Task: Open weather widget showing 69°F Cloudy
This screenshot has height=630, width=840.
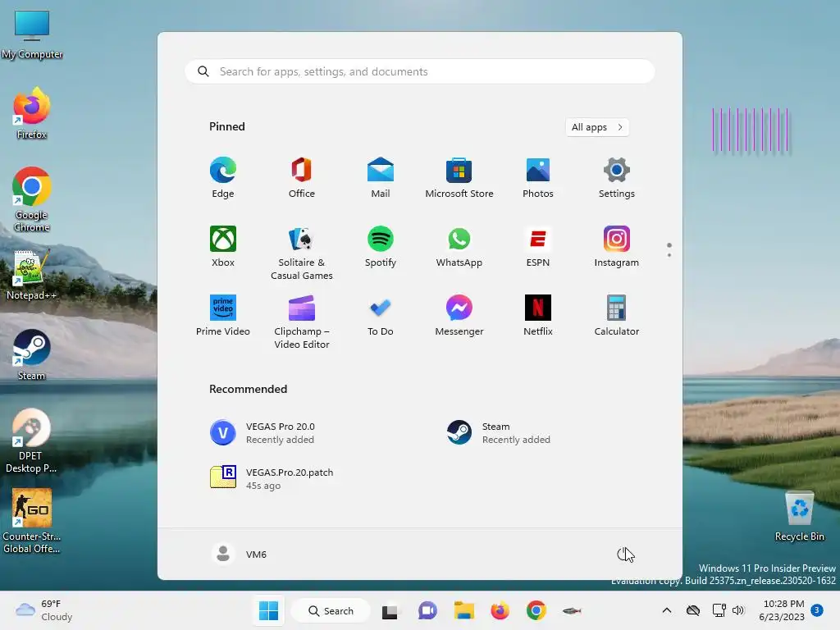Action: point(44,610)
